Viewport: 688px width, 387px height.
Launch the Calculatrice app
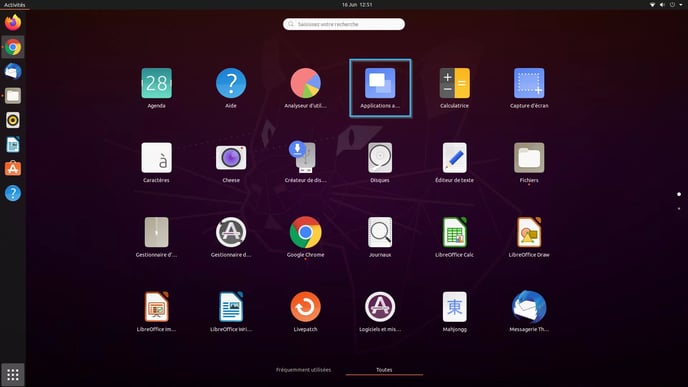point(455,83)
